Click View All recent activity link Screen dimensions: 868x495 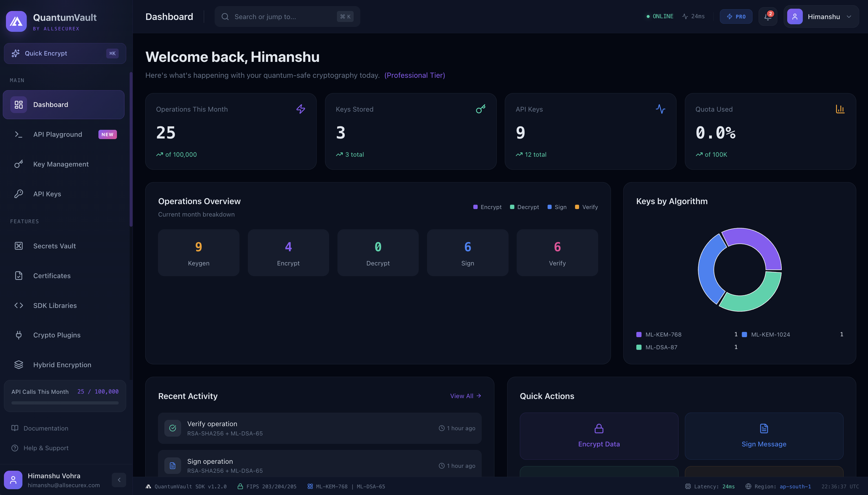click(x=465, y=396)
